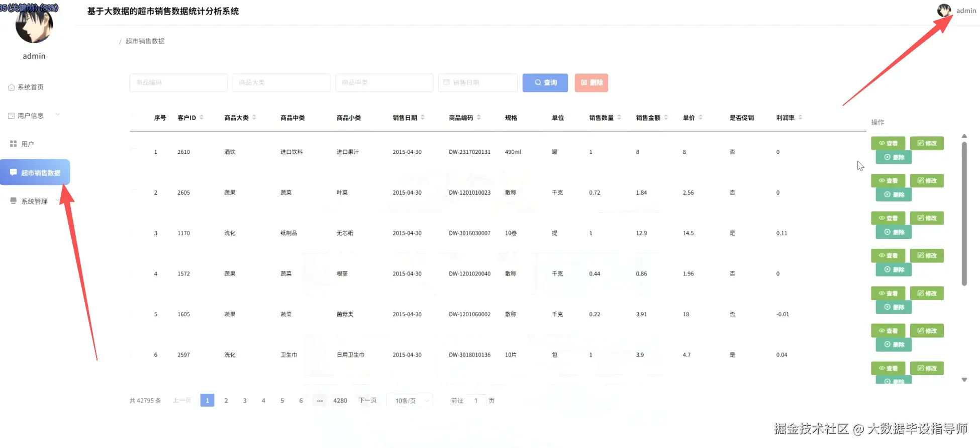Click the admin avatar in top-right corner
Image resolution: width=980 pixels, height=448 pixels.
pos(944,10)
